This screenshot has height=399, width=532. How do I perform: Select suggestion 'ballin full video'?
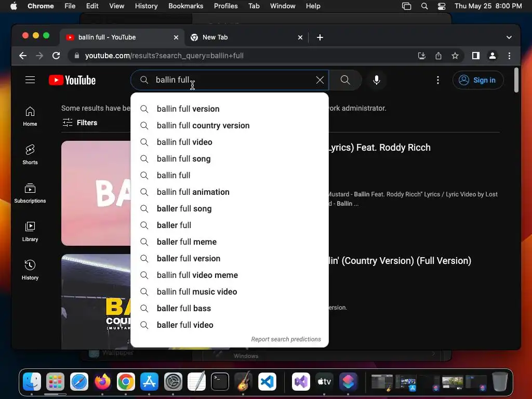click(229, 142)
